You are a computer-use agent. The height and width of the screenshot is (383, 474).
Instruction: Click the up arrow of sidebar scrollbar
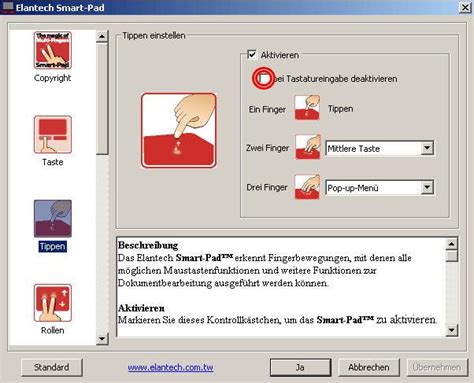[x=102, y=36]
